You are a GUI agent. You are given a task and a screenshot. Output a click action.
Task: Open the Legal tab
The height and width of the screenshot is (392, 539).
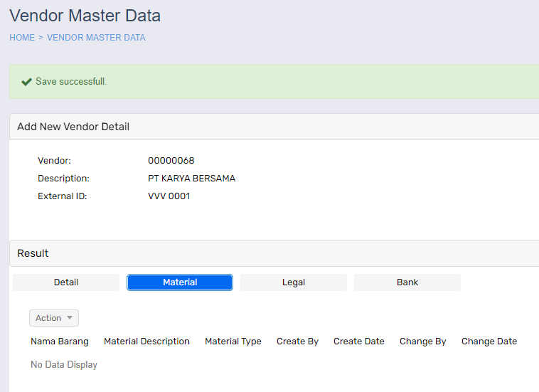coord(294,282)
